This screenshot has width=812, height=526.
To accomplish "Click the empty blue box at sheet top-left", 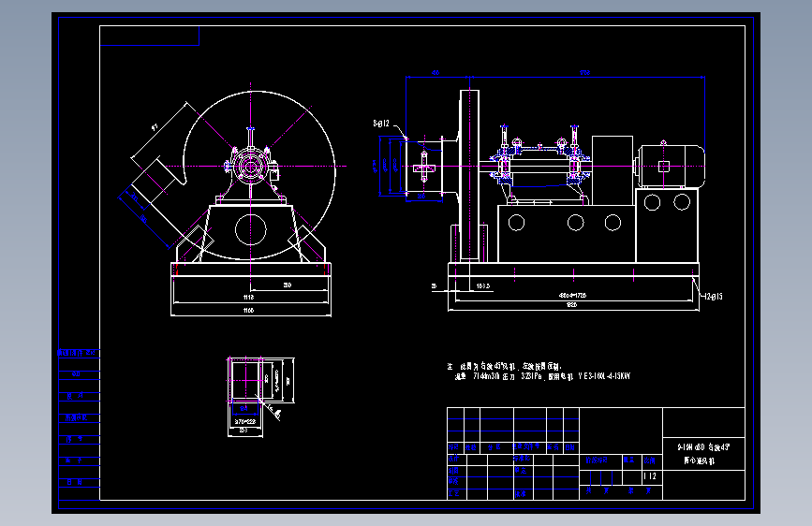I will [x=150, y=36].
